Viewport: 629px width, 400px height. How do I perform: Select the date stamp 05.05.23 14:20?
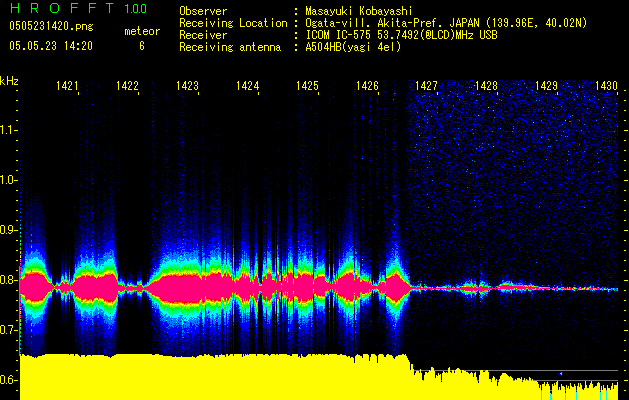tap(51, 46)
